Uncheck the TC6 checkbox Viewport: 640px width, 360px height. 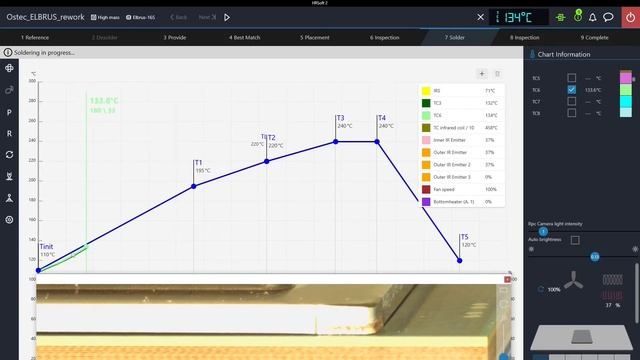point(571,89)
